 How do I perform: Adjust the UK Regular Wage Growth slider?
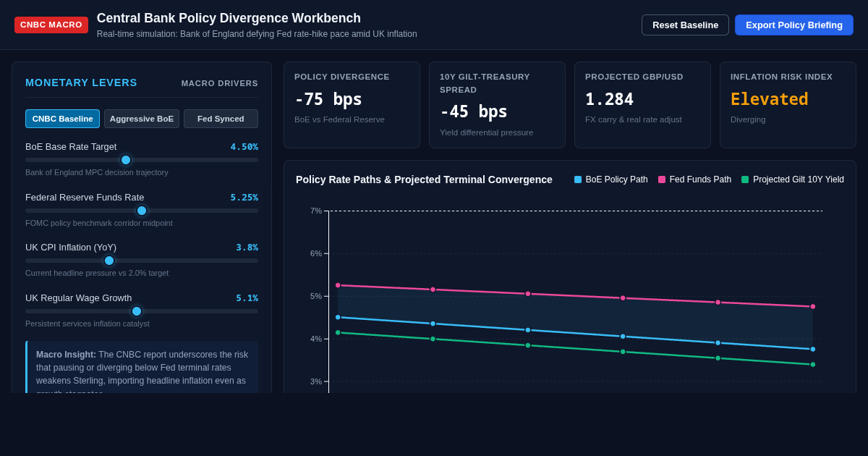[x=142, y=311]
